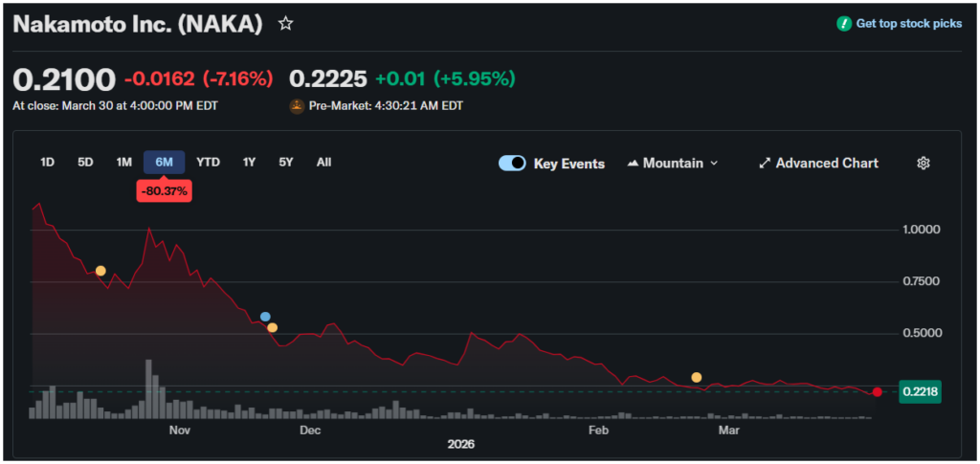The height and width of the screenshot is (464, 980).
Task: Open the Mountain chart type dropdown
Action: coord(673,164)
